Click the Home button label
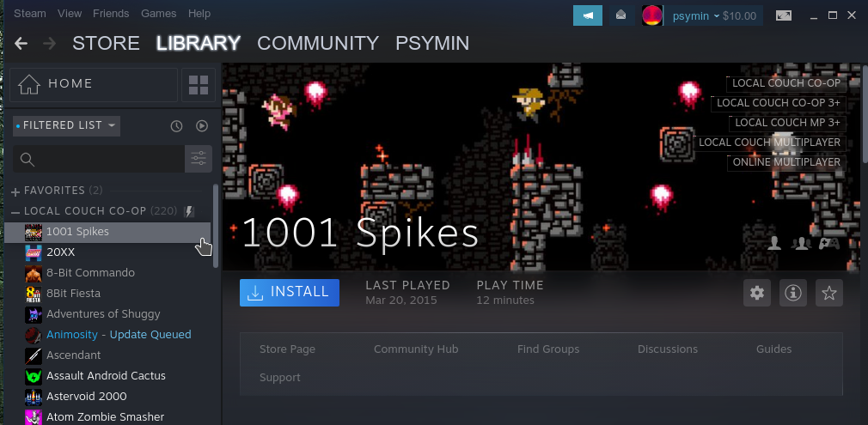The width and height of the screenshot is (868, 425). 70,83
